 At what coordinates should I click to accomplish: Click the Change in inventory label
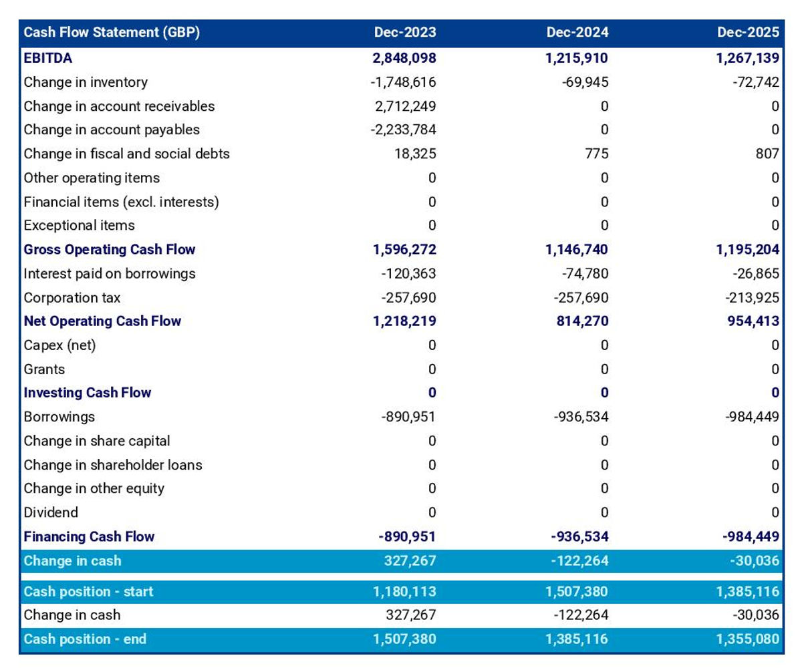(x=86, y=82)
